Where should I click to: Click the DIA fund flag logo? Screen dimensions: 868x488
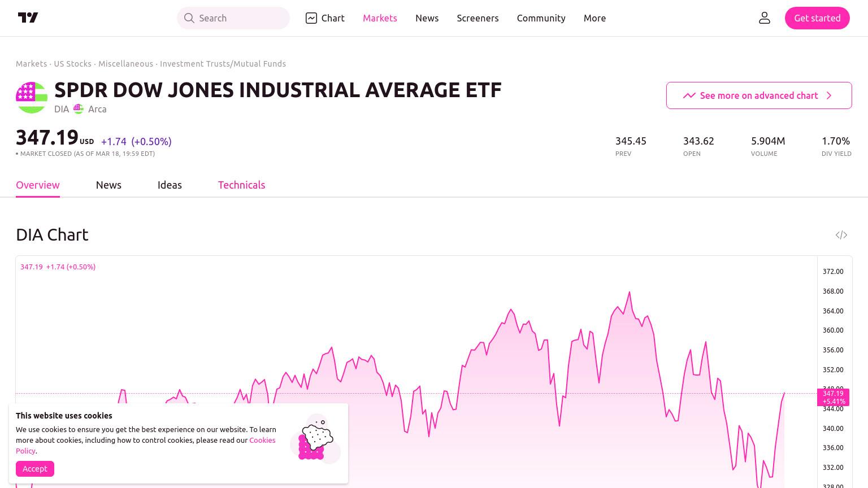[x=32, y=98]
